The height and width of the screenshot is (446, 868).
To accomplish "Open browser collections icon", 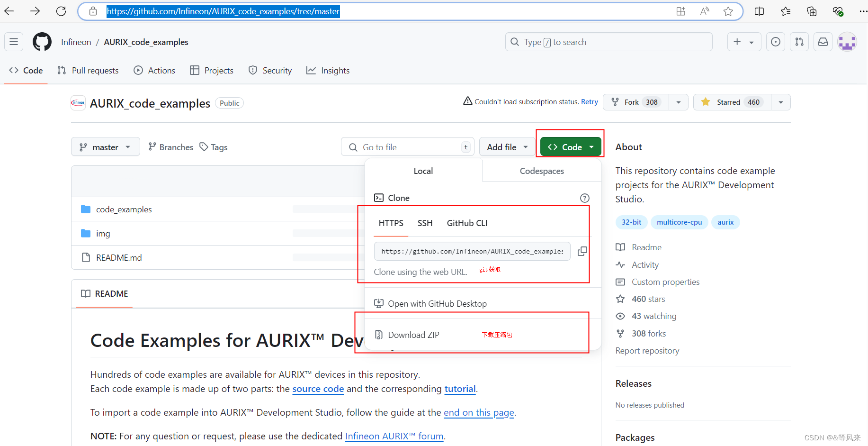I will (x=812, y=11).
